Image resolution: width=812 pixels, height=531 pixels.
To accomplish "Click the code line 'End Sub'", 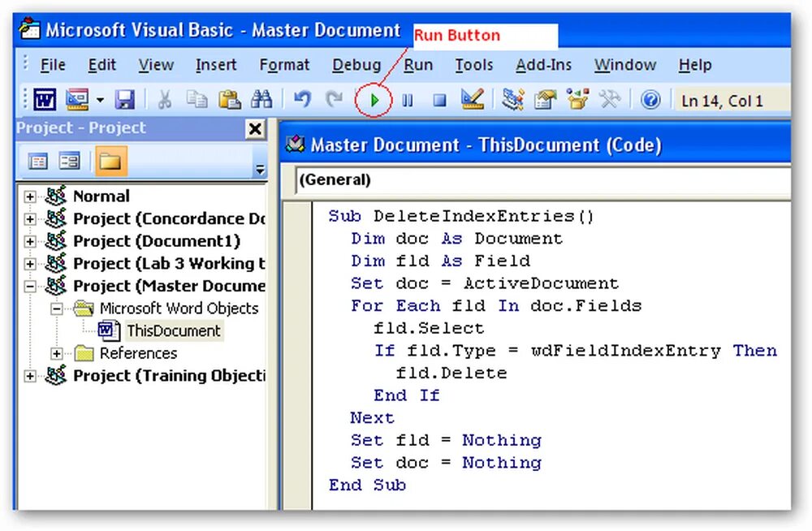I will tap(367, 485).
